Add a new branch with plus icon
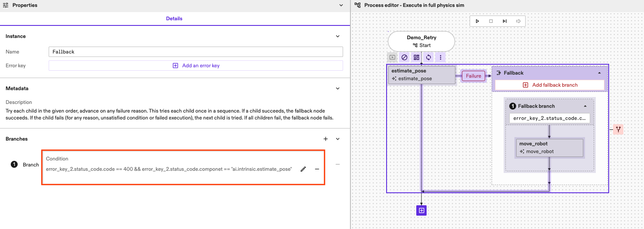644x229 pixels. [325, 139]
